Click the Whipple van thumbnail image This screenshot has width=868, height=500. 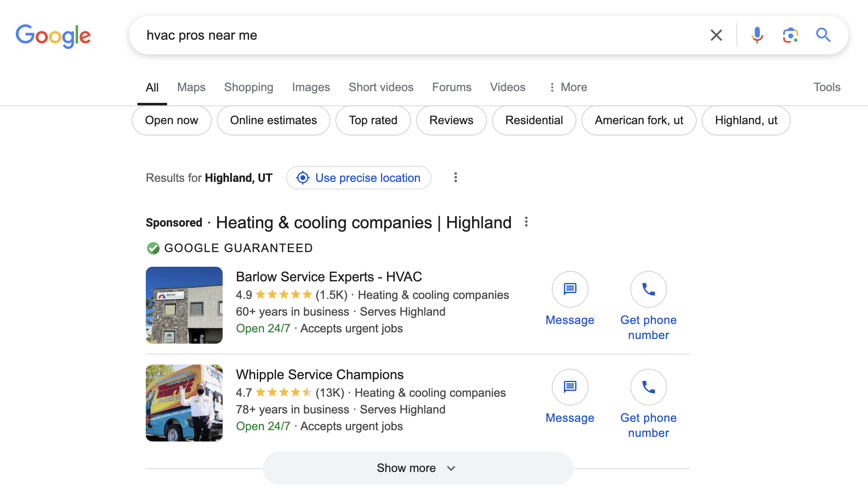tap(184, 403)
